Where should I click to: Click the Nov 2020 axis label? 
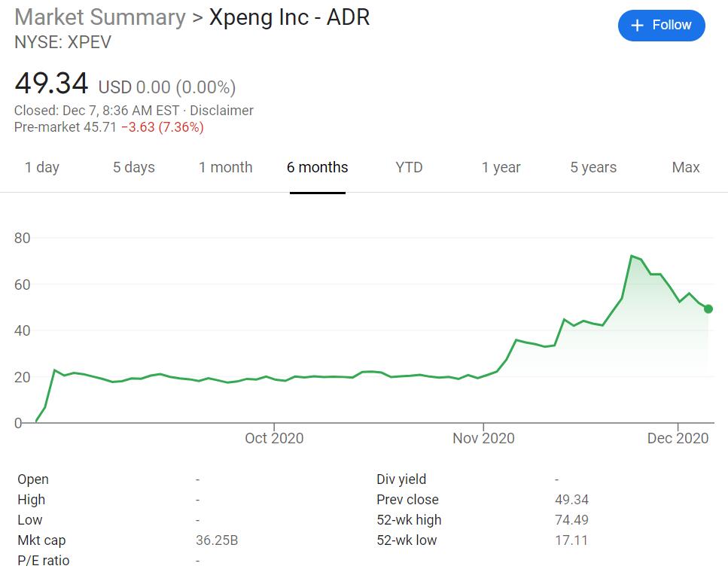[483, 438]
